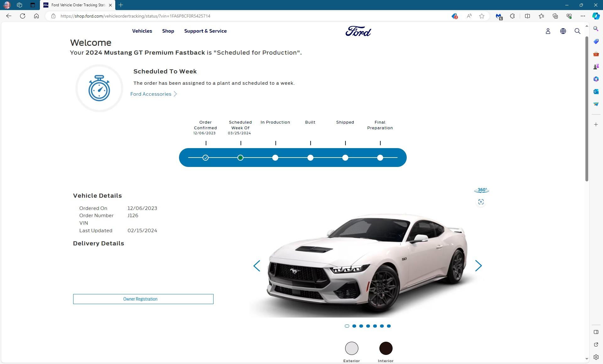Screen dimensions: 603x364
Task: Show previous vehicle image
Action: [x=257, y=266]
